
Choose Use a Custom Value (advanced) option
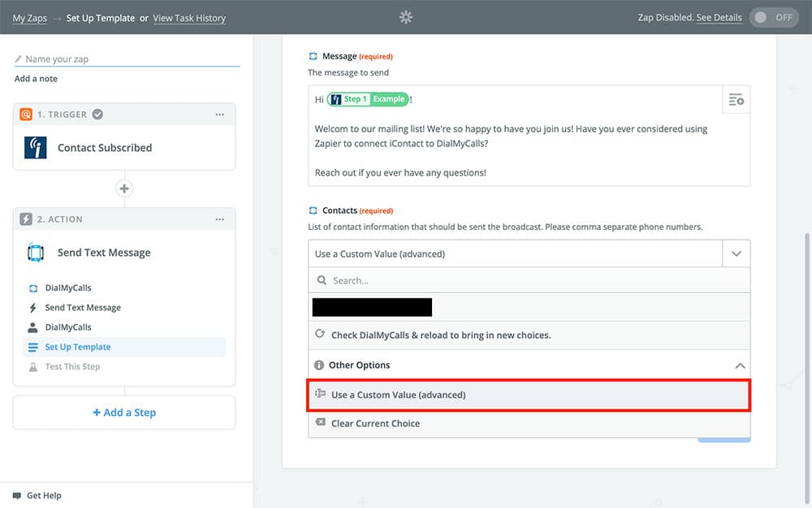[528, 395]
